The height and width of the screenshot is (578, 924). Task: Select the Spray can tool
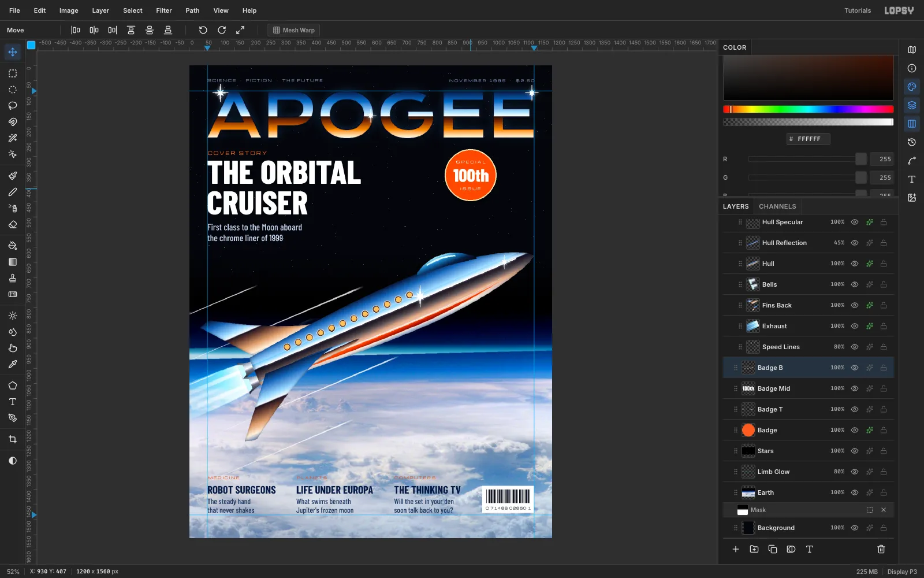point(13,208)
